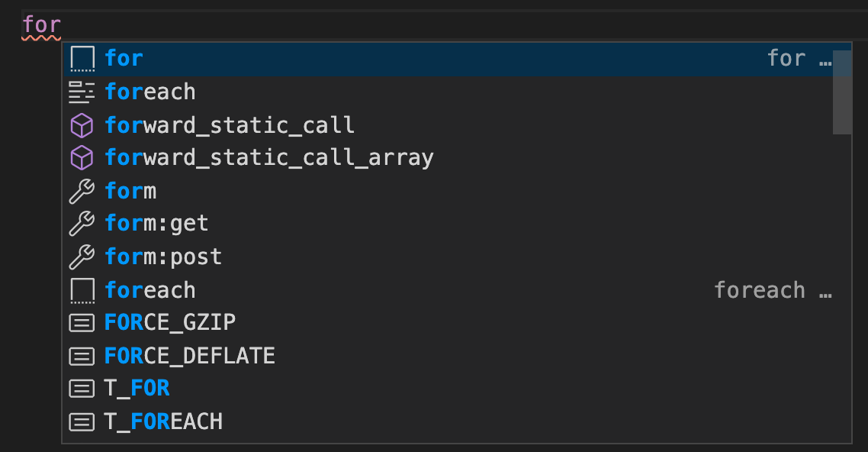The image size is (868, 452).
Task: Click the wrench icon beside 'form:post'
Action: coord(82,257)
